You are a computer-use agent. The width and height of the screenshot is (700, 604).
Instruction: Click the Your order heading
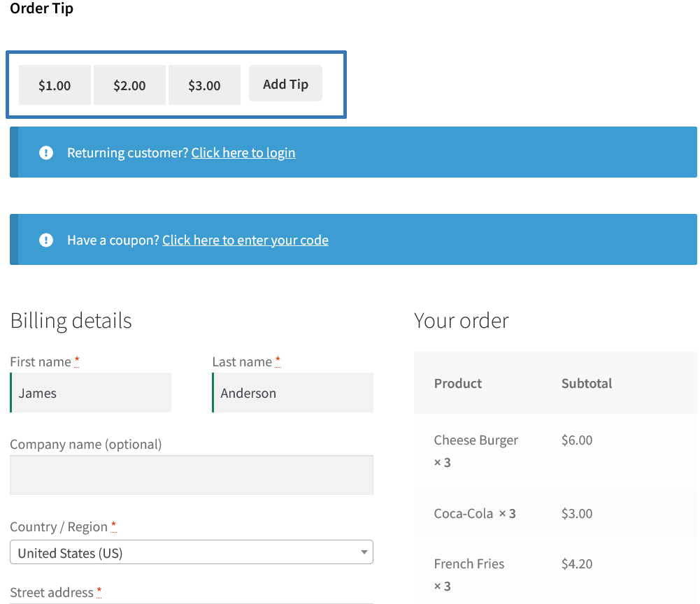(461, 321)
